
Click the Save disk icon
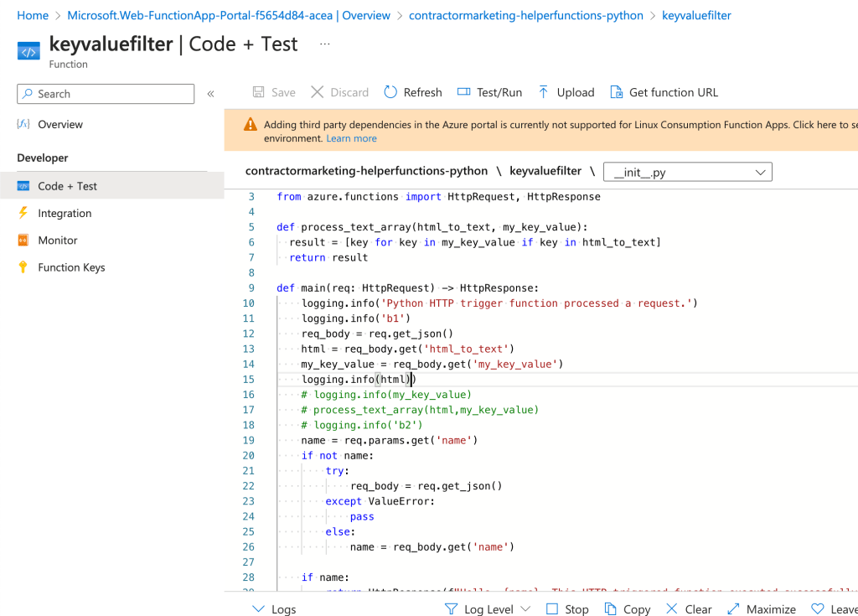(x=258, y=92)
